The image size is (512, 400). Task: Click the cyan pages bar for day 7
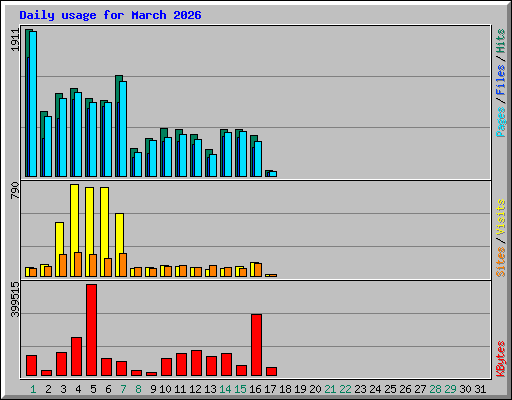(123, 129)
